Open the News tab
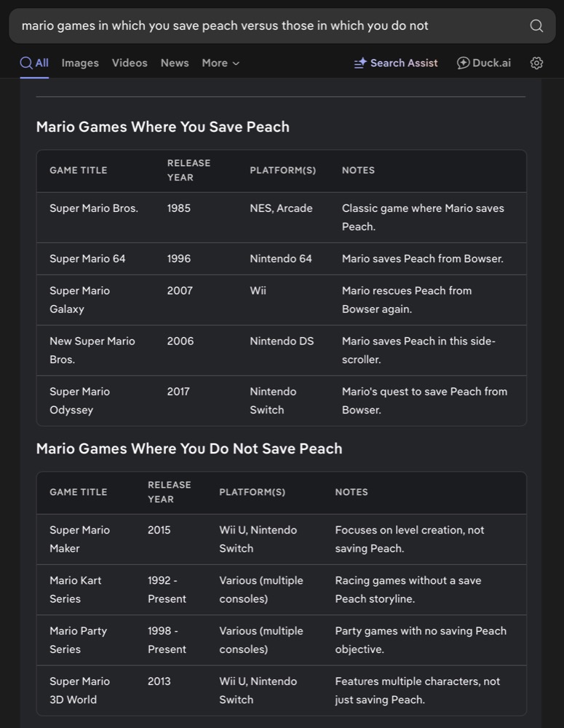This screenshot has width=564, height=728. pos(175,63)
